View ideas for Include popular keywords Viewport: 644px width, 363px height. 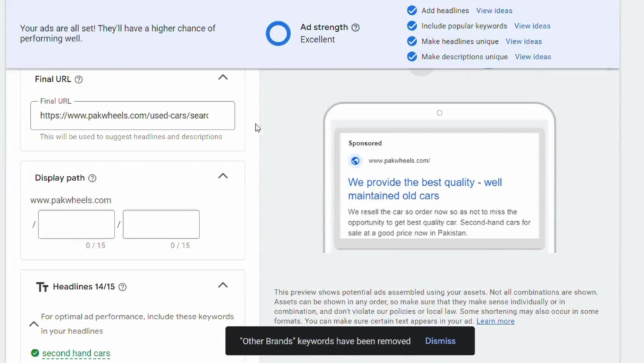533,26
